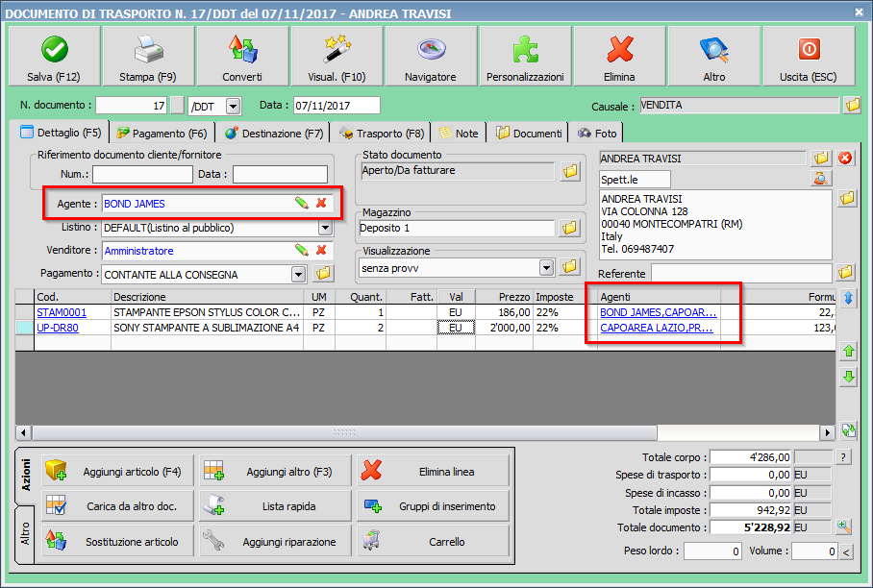
Task: Click blue double arrow icon above grid
Action: tap(849, 298)
